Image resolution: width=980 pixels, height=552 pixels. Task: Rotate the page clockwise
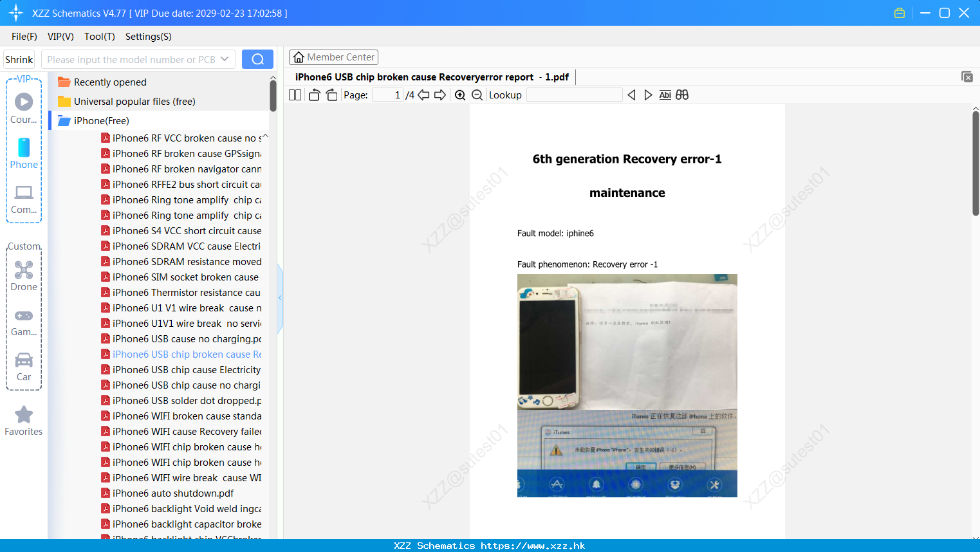(x=331, y=95)
